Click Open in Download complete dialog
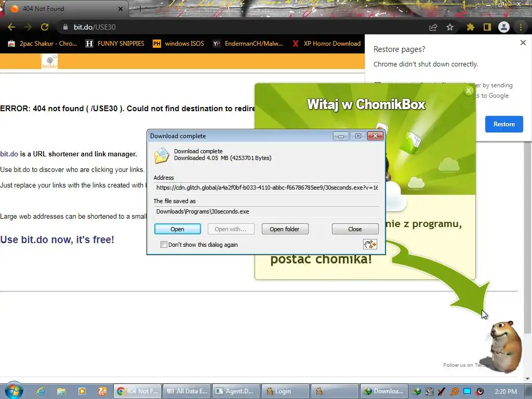 pyautogui.click(x=178, y=229)
